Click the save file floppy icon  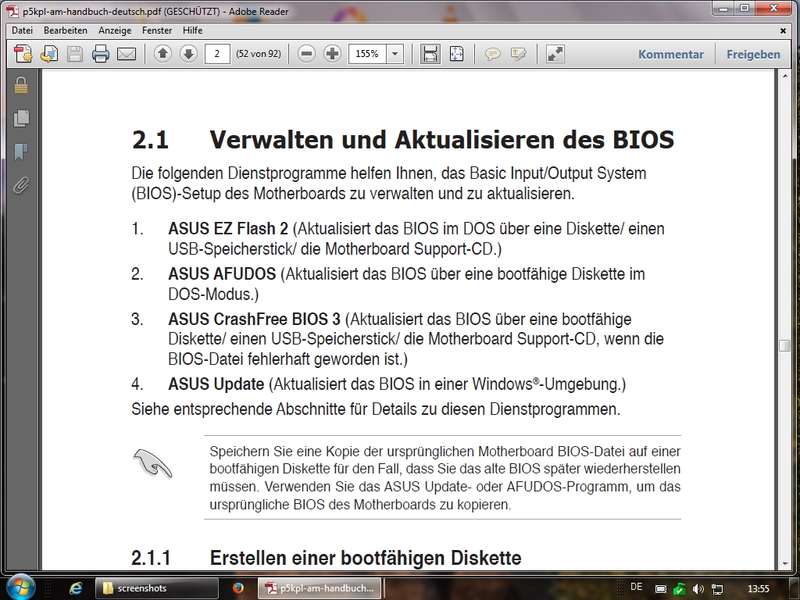click(x=74, y=54)
